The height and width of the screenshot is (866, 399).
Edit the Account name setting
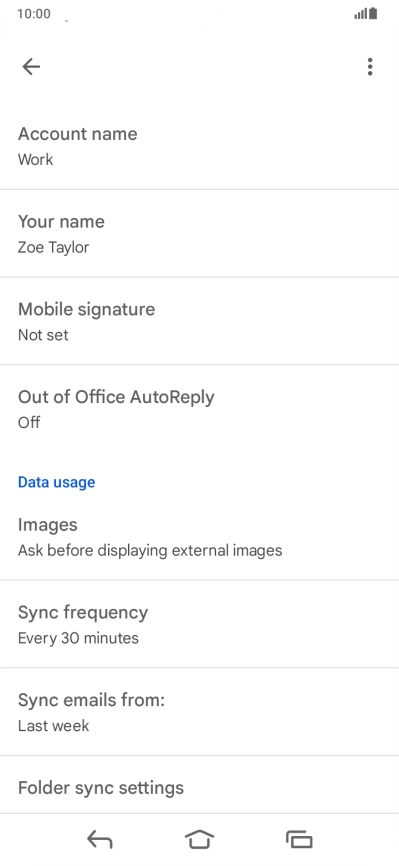click(x=200, y=146)
